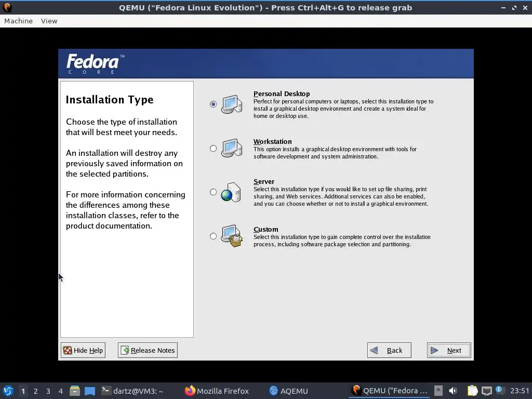Click the QEMU Fedora taskbar entry

click(x=390, y=391)
